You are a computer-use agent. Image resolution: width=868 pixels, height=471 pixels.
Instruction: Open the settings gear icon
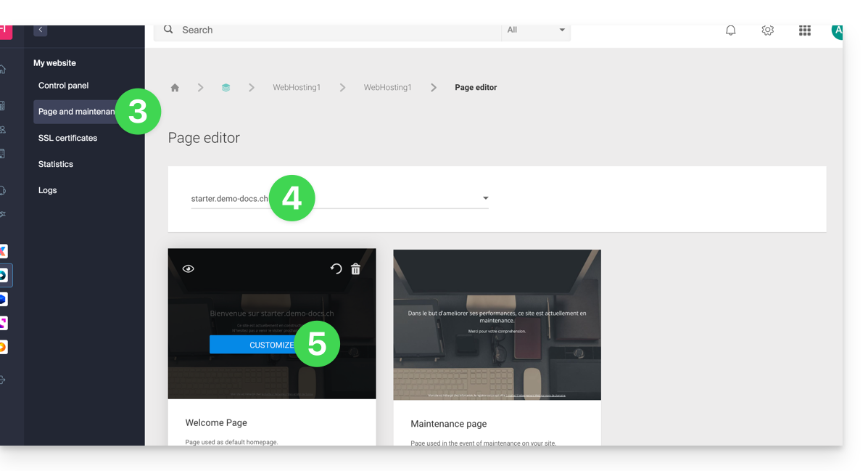(767, 30)
